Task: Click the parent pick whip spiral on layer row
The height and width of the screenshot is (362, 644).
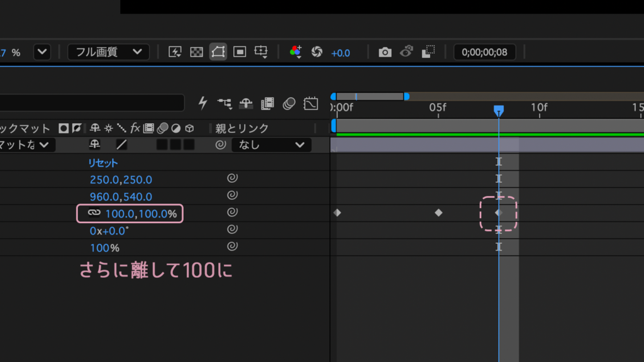Action: click(221, 145)
